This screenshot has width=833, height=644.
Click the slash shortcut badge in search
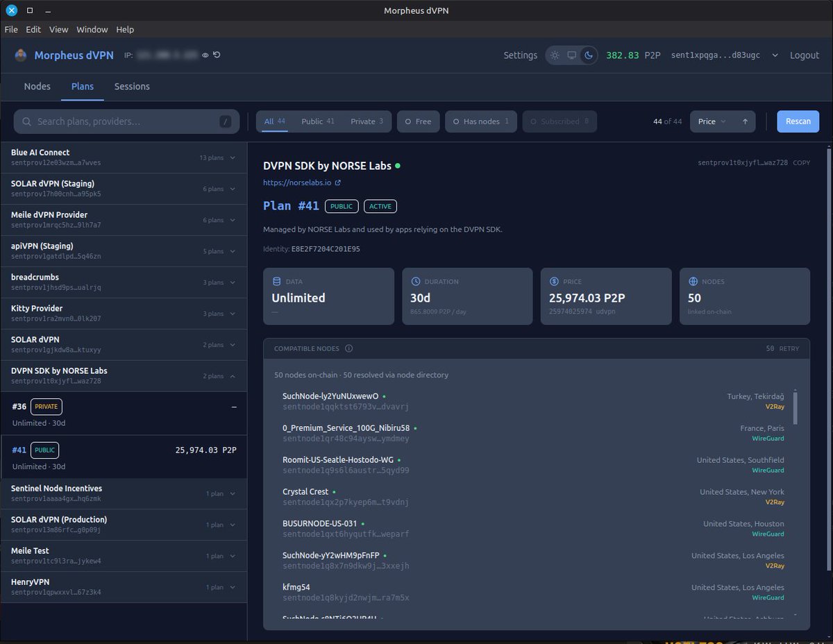point(225,121)
